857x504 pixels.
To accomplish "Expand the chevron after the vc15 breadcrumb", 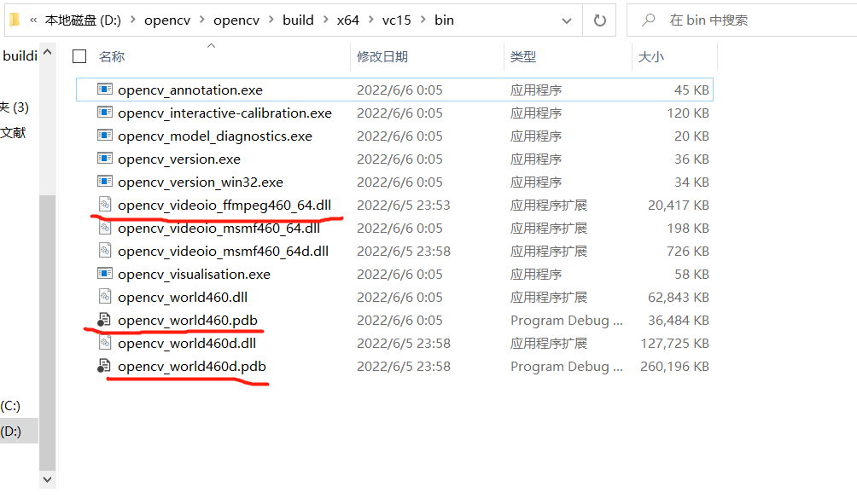I will (x=423, y=20).
